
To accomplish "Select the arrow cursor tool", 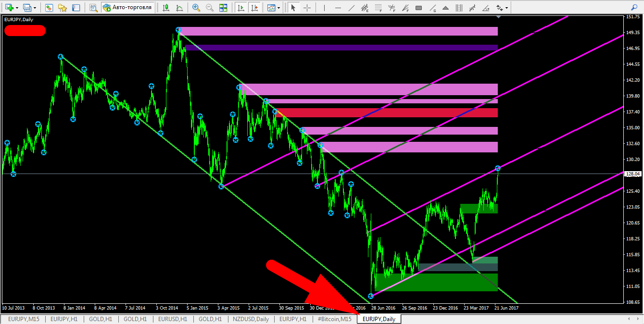I will [293, 8].
